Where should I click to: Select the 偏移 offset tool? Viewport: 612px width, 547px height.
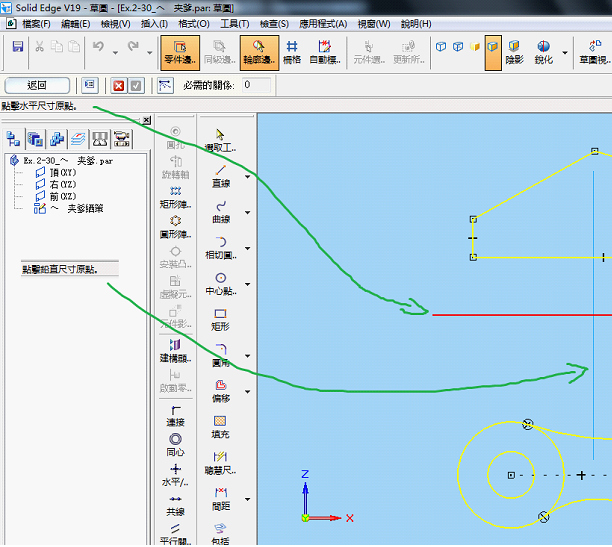pos(221,392)
